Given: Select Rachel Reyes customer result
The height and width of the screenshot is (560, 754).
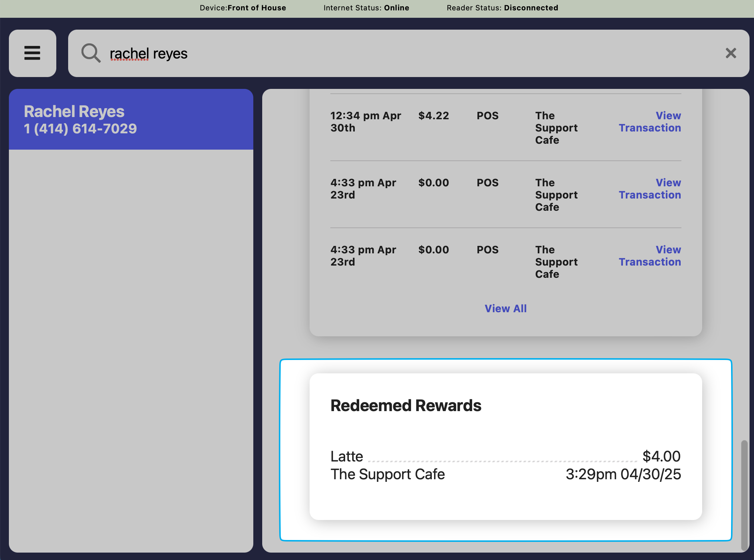Looking at the screenshot, I should click(131, 119).
